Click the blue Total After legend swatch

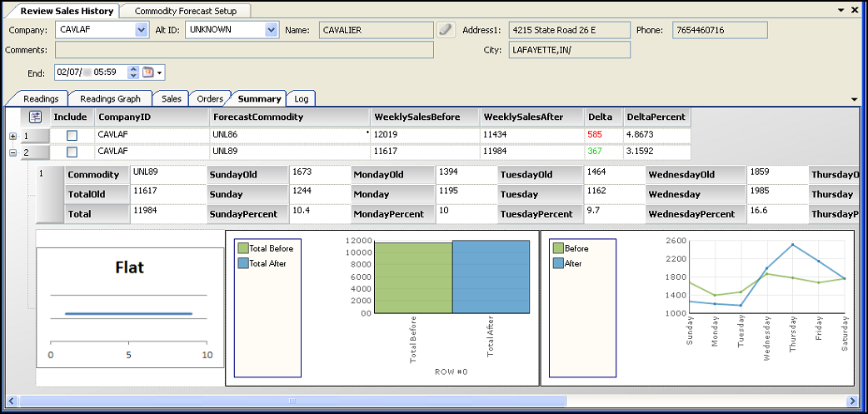click(x=243, y=263)
